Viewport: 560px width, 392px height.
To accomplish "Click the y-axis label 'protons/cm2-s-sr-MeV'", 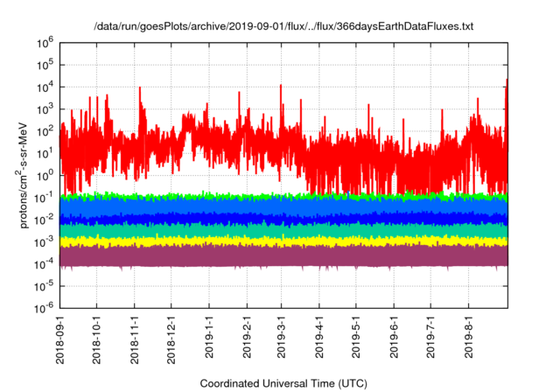I will (23, 175).
